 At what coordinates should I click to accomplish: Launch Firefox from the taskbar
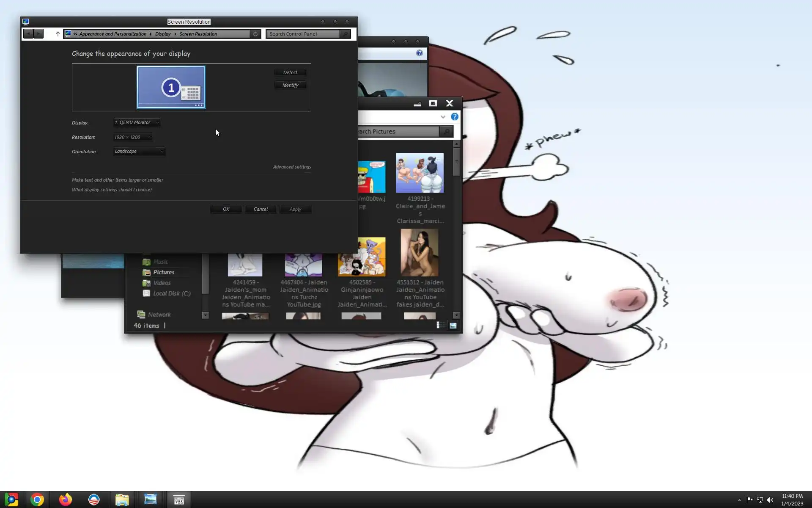coord(66,500)
